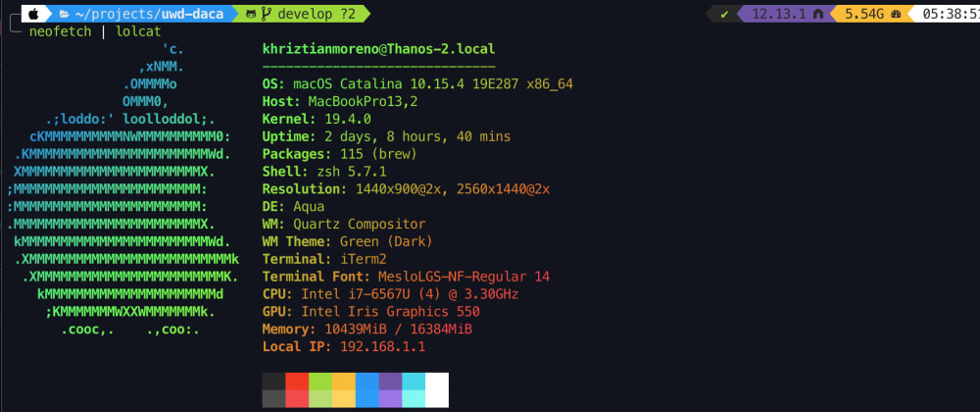Screen dimensions: 980x412
Task: Click the pale yellow color swatch
Action: pyautogui.click(x=344, y=399)
